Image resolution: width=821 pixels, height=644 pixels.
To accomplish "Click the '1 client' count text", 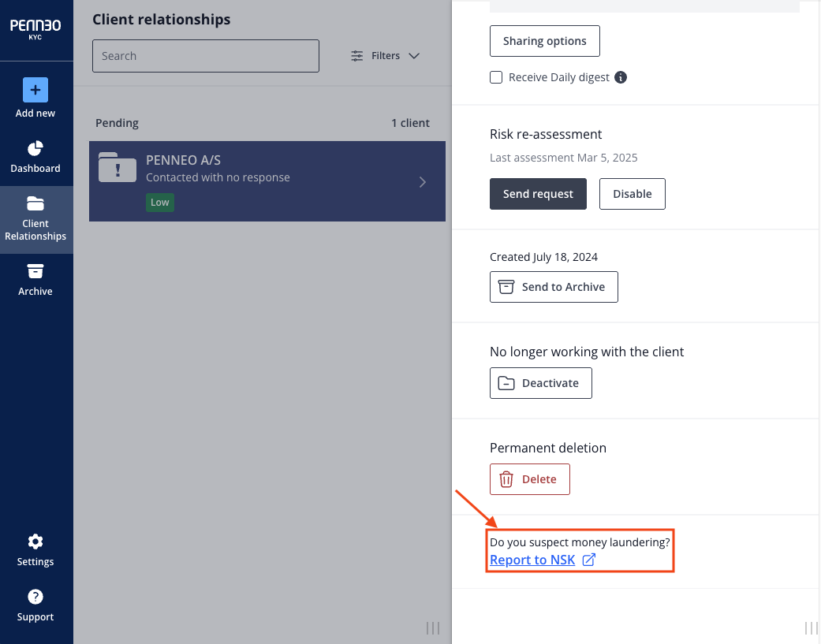I will tap(410, 123).
